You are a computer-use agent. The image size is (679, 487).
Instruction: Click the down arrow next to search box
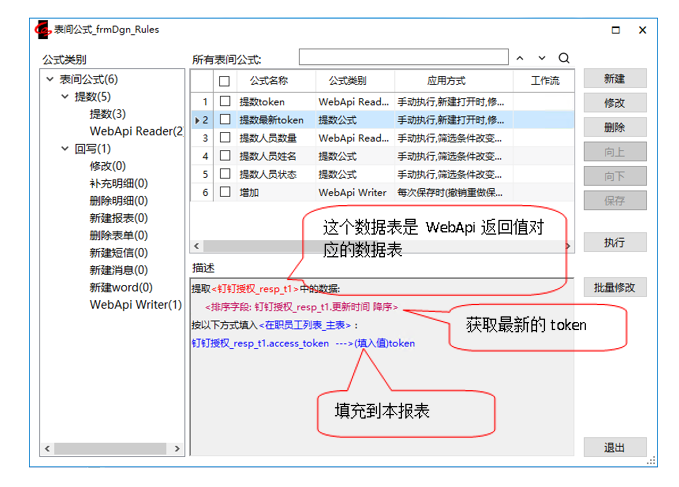point(542,59)
